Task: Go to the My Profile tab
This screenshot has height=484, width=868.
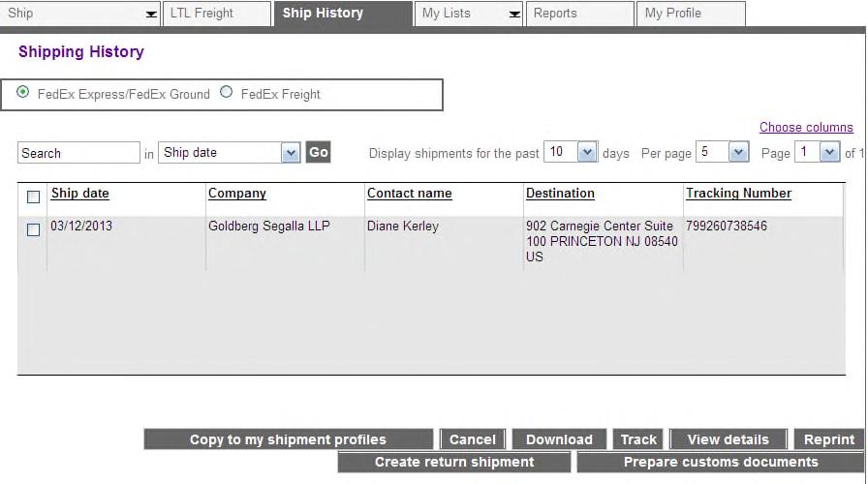Action: coord(692,14)
